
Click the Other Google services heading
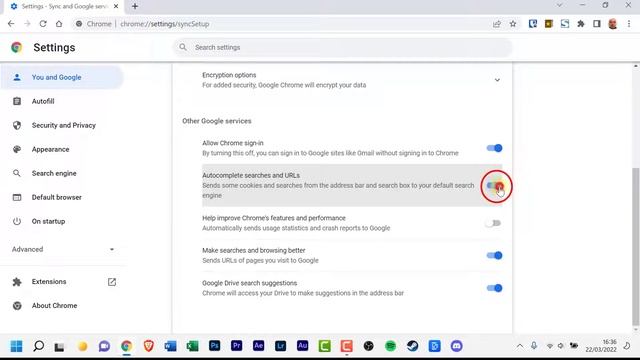tap(217, 121)
